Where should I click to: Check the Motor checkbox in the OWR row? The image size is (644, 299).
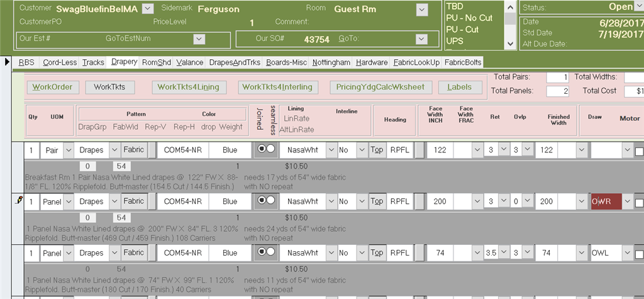point(640,202)
